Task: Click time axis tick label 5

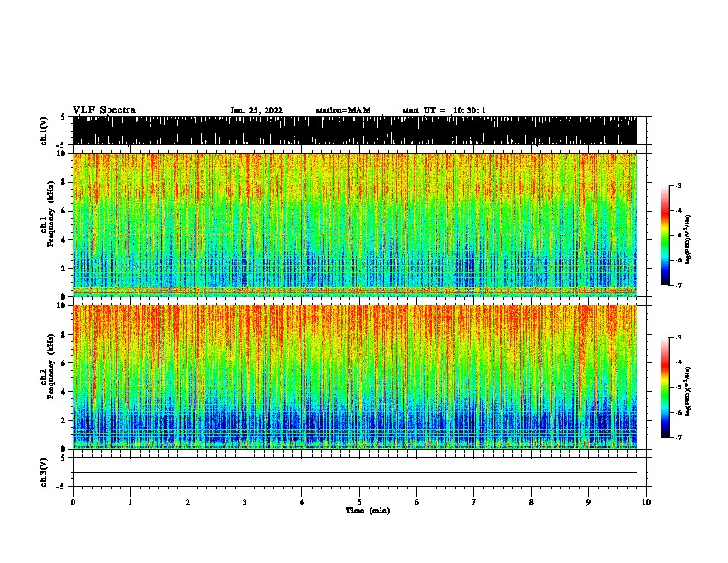Action: coord(359,501)
